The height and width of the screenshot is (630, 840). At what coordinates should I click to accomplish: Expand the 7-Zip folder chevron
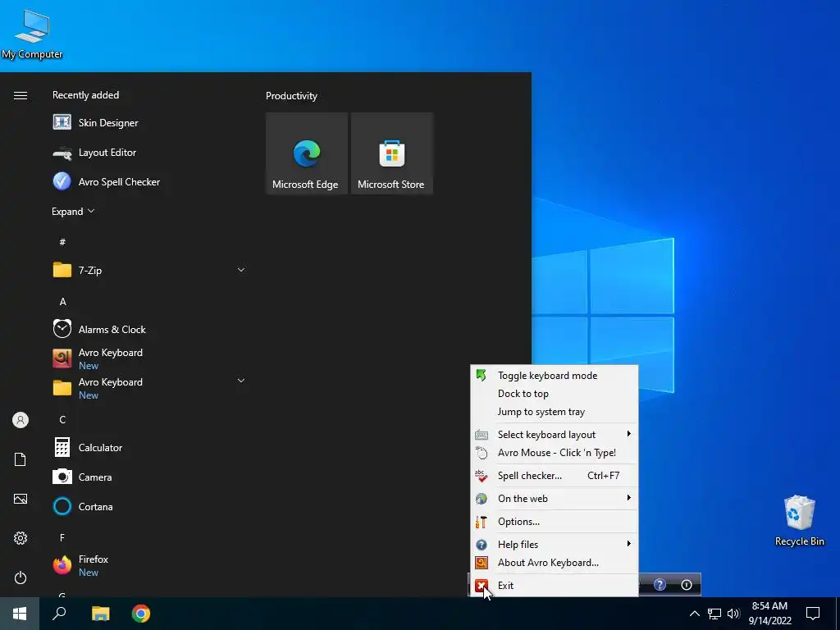pos(241,270)
